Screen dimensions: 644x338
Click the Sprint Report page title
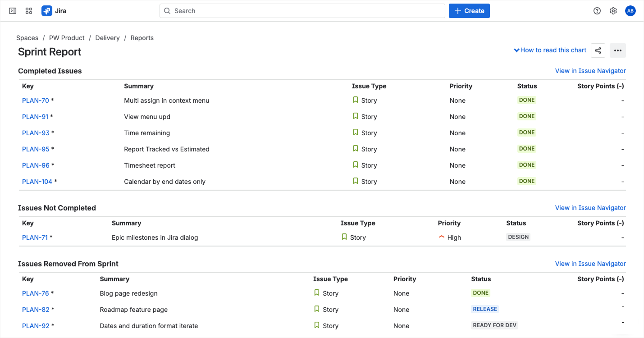coord(50,52)
